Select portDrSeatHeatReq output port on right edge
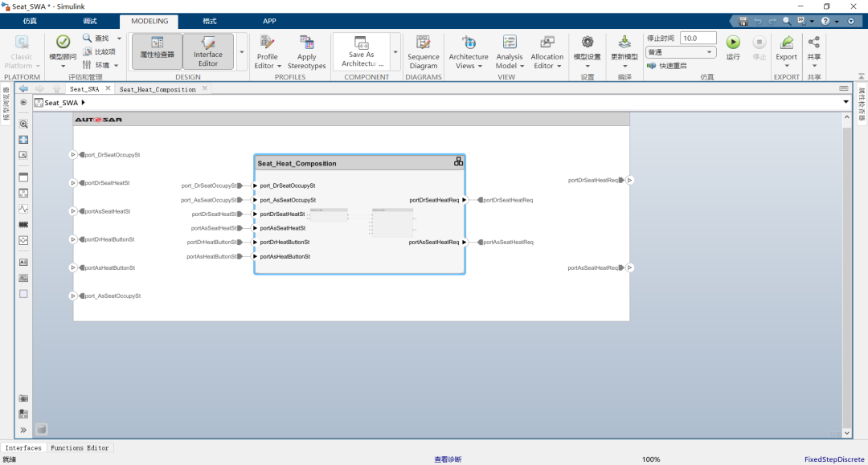This screenshot has height=465, width=868. click(629, 180)
